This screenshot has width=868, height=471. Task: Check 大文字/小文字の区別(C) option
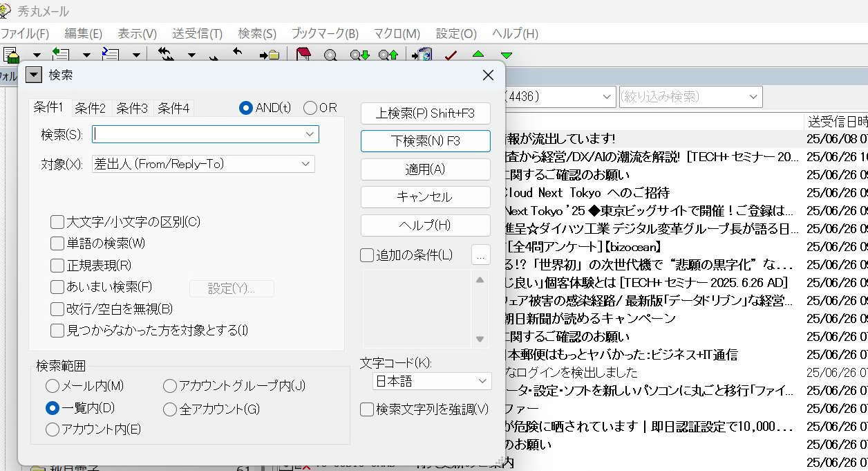click(57, 222)
